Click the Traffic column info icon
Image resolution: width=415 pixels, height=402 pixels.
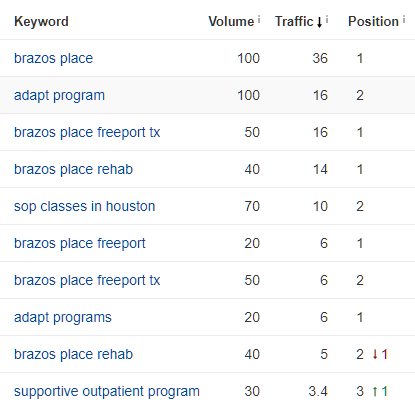pyautogui.click(x=327, y=20)
